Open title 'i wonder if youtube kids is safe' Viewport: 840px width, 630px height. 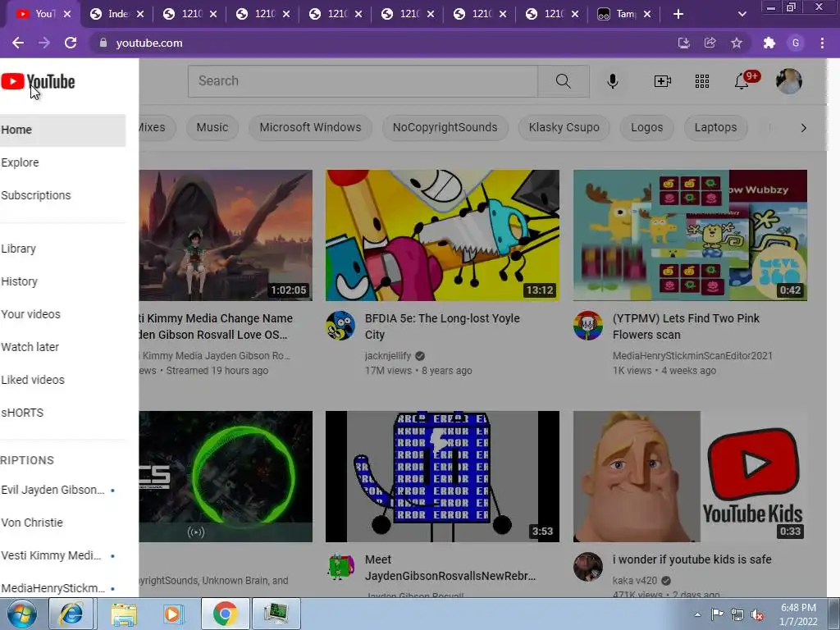pyautogui.click(x=692, y=559)
